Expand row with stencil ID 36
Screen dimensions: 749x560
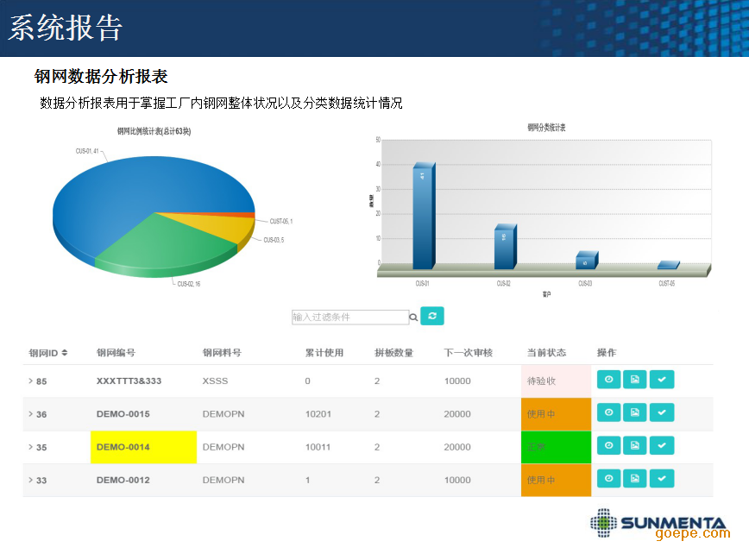pos(31,414)
